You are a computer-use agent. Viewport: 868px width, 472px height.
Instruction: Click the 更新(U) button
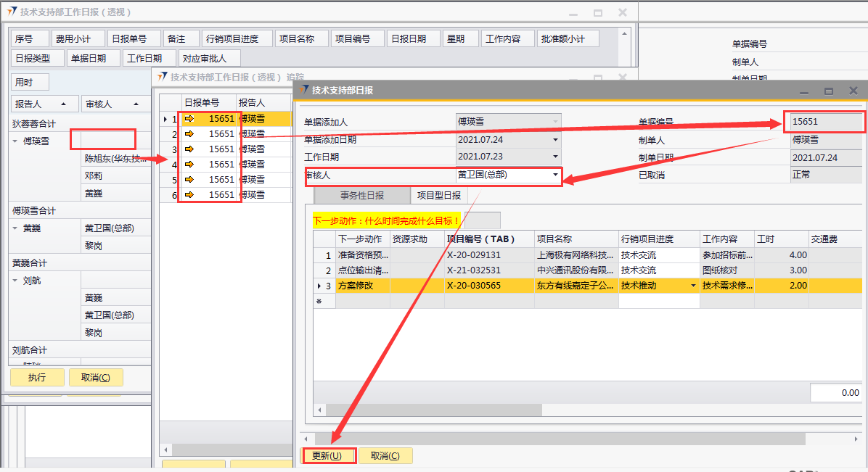click(x=327, y=456)
